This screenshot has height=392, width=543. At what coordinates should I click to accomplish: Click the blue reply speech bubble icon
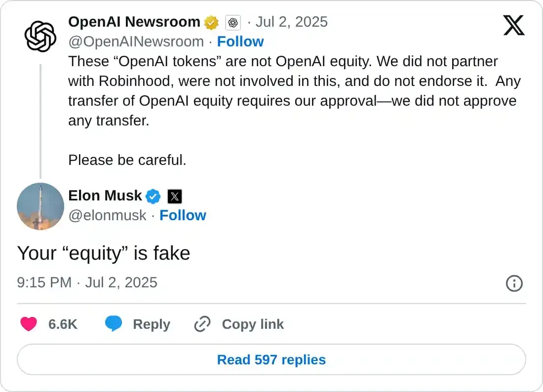click(114, 324)
